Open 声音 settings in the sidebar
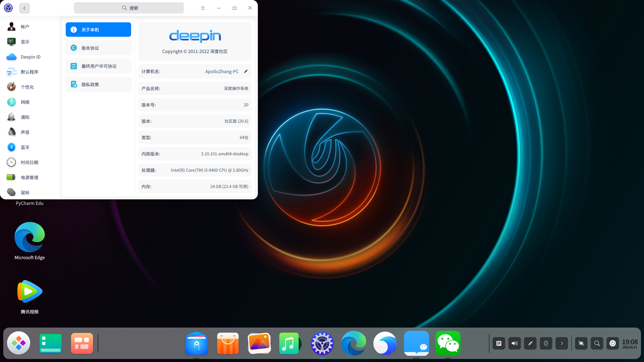The width and height of the screenshot is (644, 362). point(25,132)
